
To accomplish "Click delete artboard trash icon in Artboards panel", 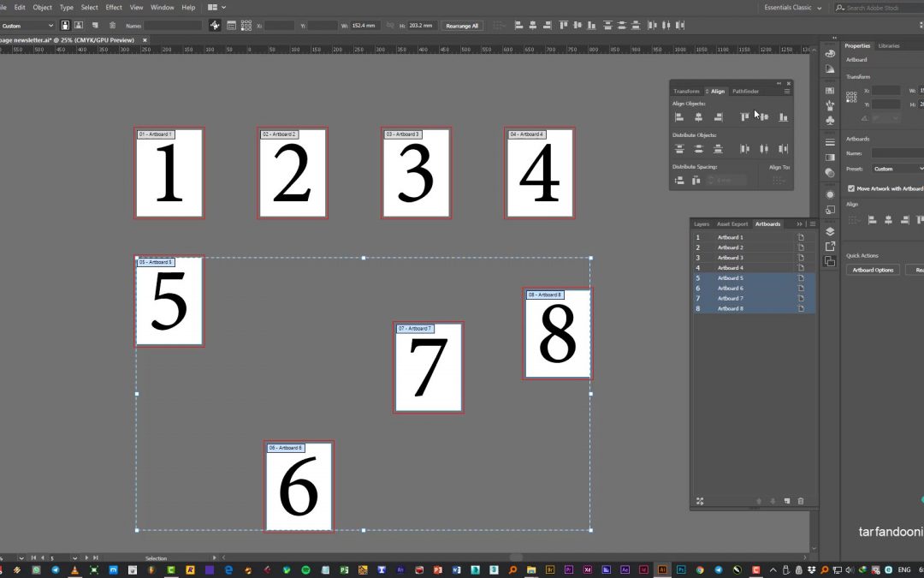I will click(800, 501).
